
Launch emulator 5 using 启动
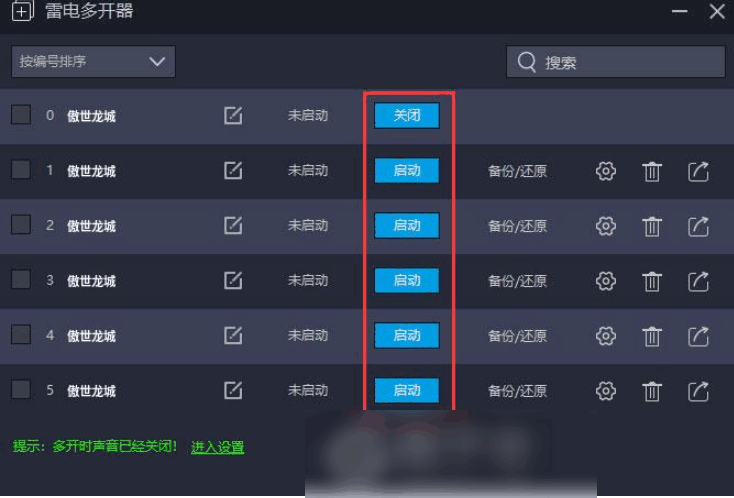coord(407,390)
